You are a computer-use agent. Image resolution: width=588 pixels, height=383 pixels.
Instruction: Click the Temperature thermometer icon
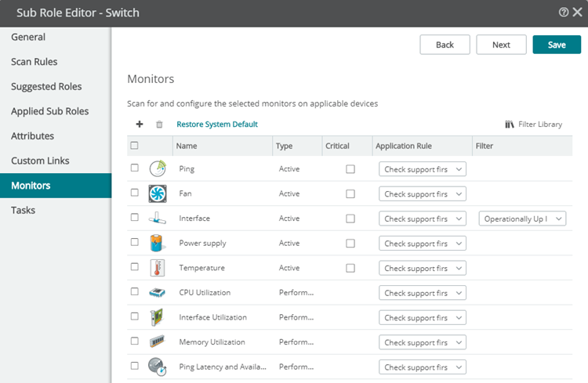coord(158,268)
